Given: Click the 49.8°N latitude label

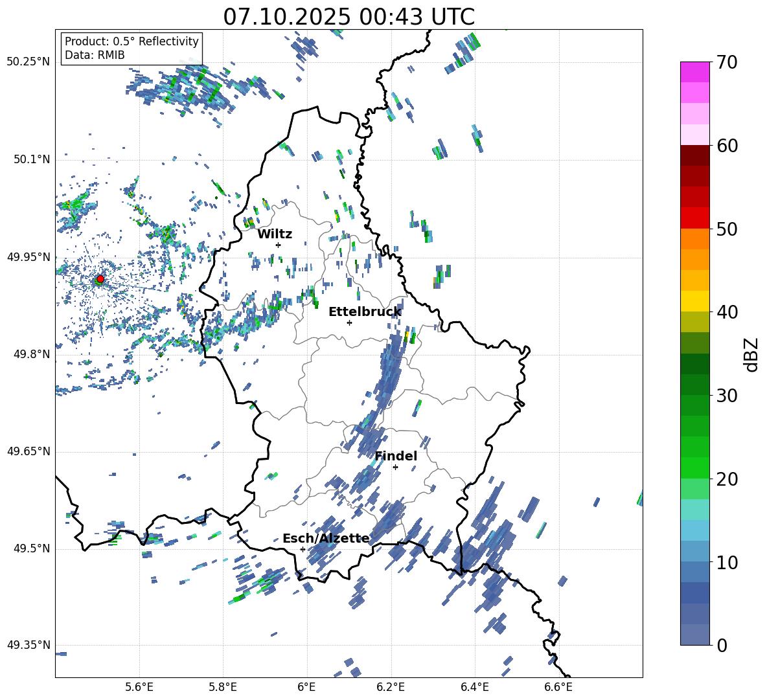Looking at the screenshot, I should pos(32,354).
